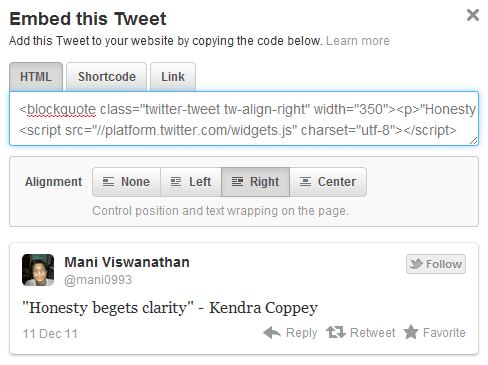This screenshot has width=488, height=365.
Task: Click the None alignment icon
Action: 108,182
